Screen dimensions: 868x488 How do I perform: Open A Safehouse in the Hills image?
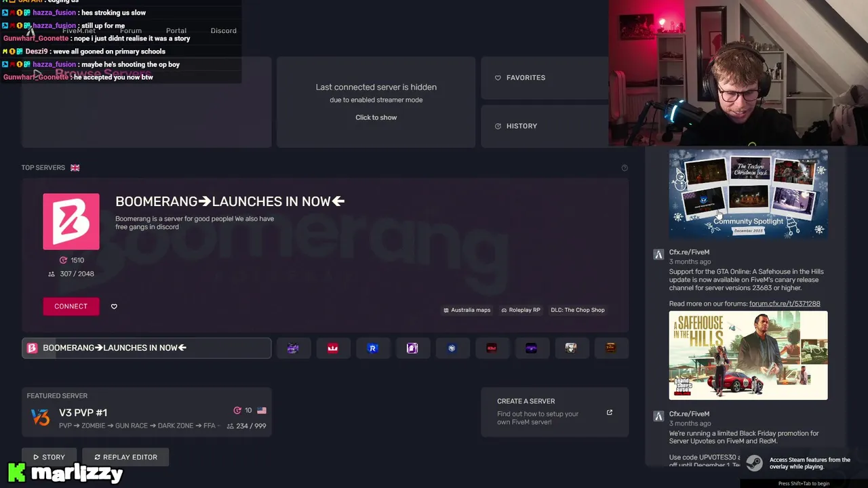coord(749,355)
